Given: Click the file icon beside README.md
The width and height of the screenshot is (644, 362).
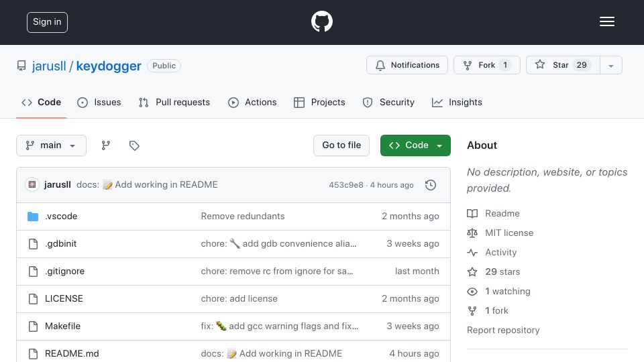Looking at the screenshot, I should point(34,354).
